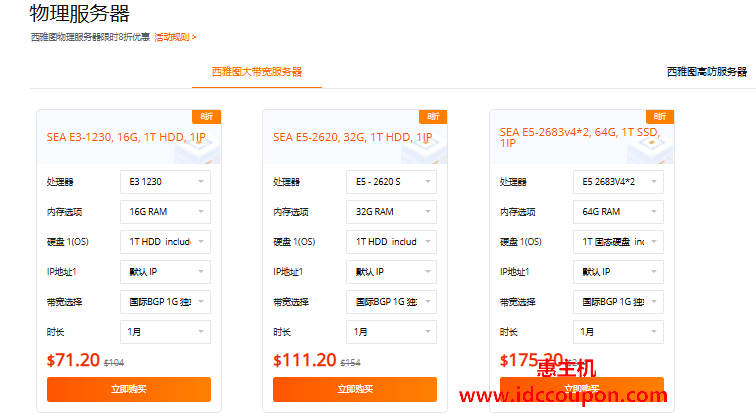
Task: Click the $111.20 price text
Action: (304, 360)
